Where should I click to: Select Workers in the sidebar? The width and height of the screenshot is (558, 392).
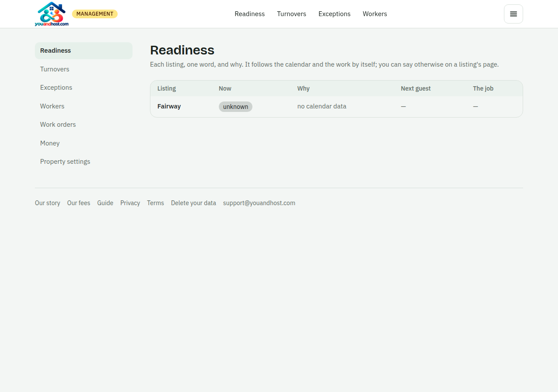coord(84,106)
